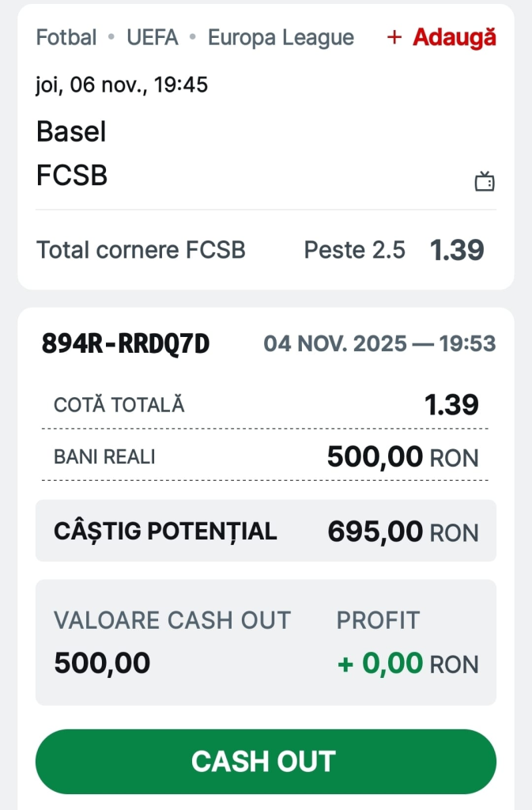Click the match date joi, 06 nov., 19:45
This screenshot has width=532, height=810.
122,85
